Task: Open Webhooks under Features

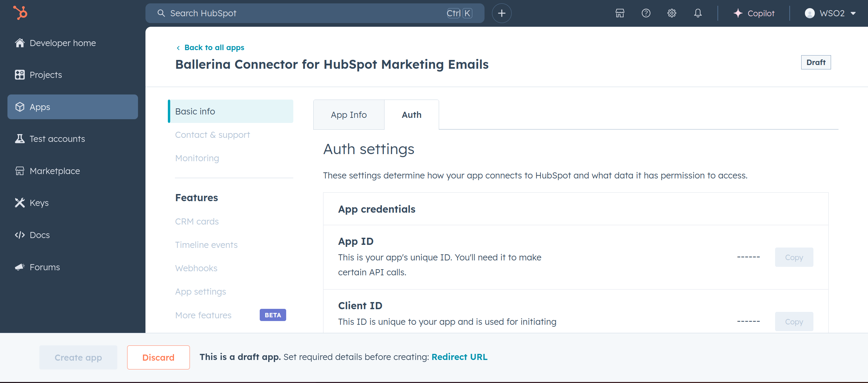Action: pos(196,268)
